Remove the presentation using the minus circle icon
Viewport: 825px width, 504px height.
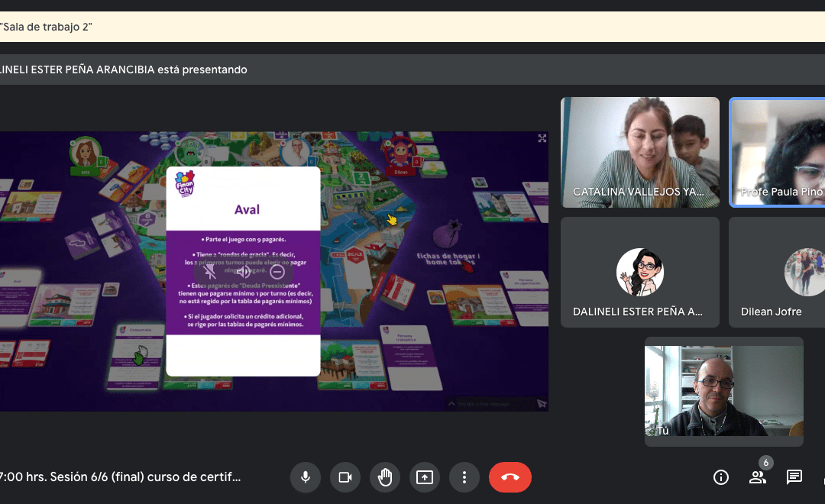[x=277, y=271]
